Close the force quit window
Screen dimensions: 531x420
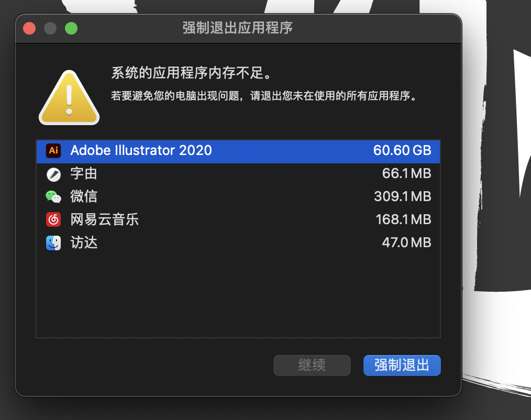[29, 28]
